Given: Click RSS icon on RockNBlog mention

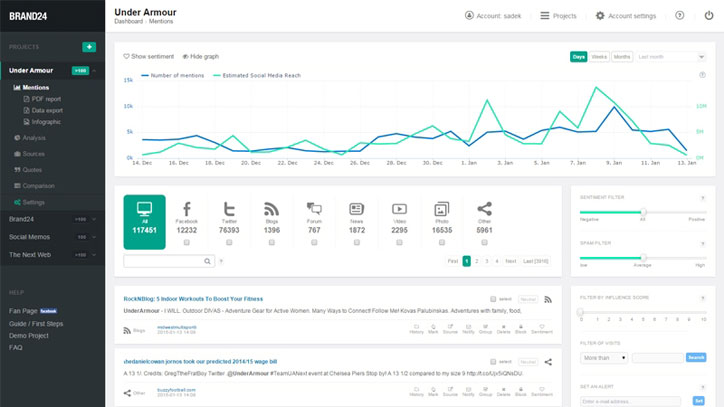Looking at the screenshot, I should point(548,299).
